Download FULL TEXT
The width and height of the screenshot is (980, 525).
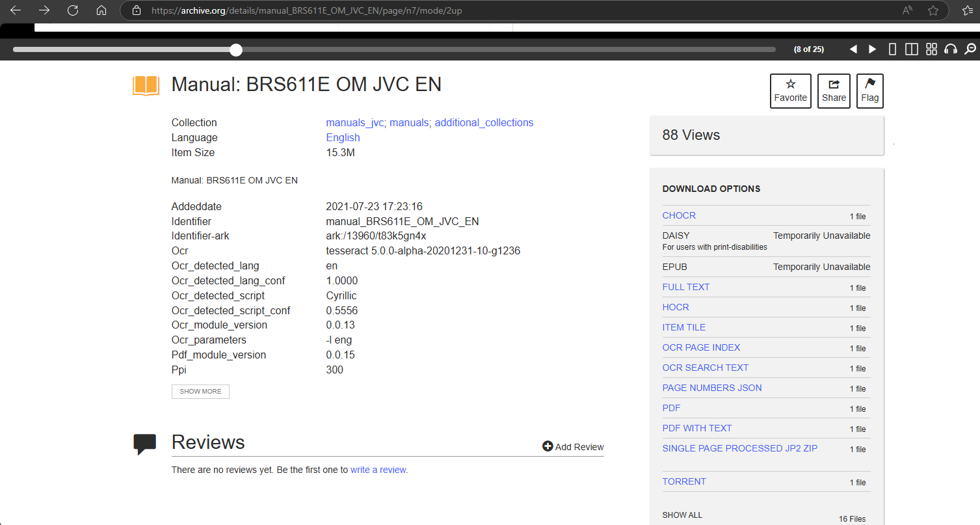[x=685, y=287]
